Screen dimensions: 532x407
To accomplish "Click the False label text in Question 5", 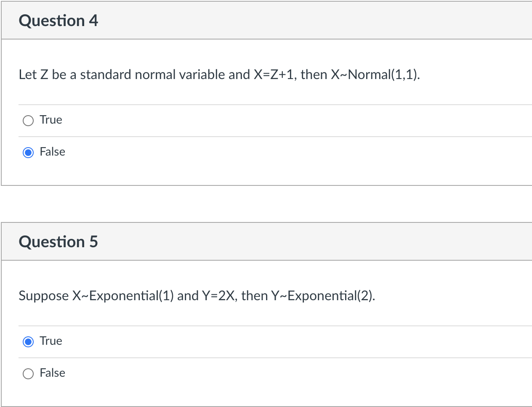I will (52, 373).
